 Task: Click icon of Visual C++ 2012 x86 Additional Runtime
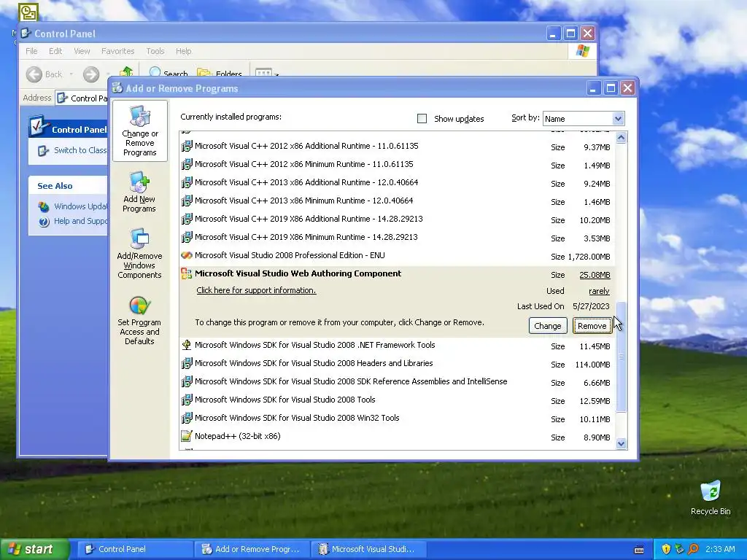tap(187, 146)
